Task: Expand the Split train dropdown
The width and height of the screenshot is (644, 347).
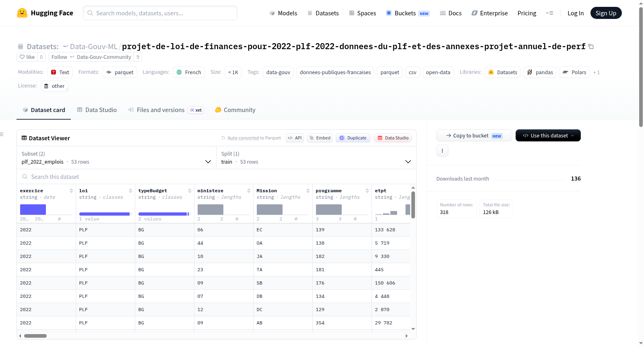Action: click(x=316, y=158)
